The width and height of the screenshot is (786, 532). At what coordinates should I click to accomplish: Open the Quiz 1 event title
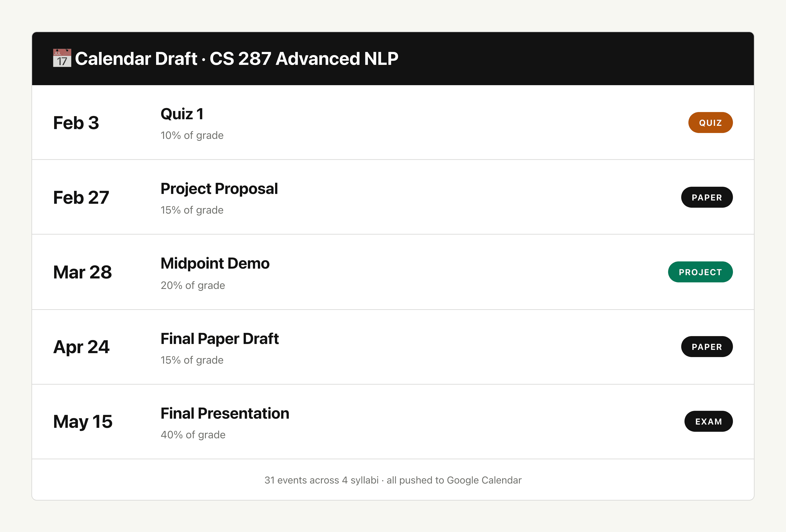pyautogui.click(x=182, y=114)
